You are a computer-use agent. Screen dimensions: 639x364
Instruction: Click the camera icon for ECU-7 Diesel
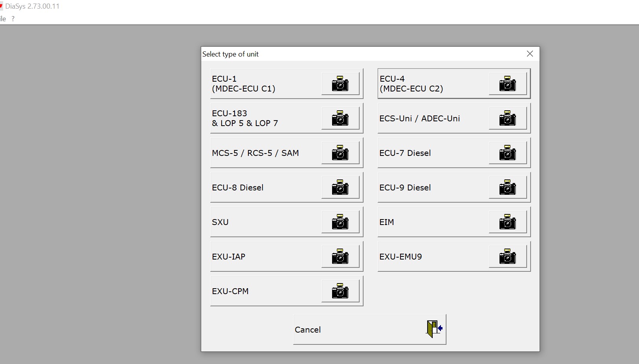click(507, 152)
